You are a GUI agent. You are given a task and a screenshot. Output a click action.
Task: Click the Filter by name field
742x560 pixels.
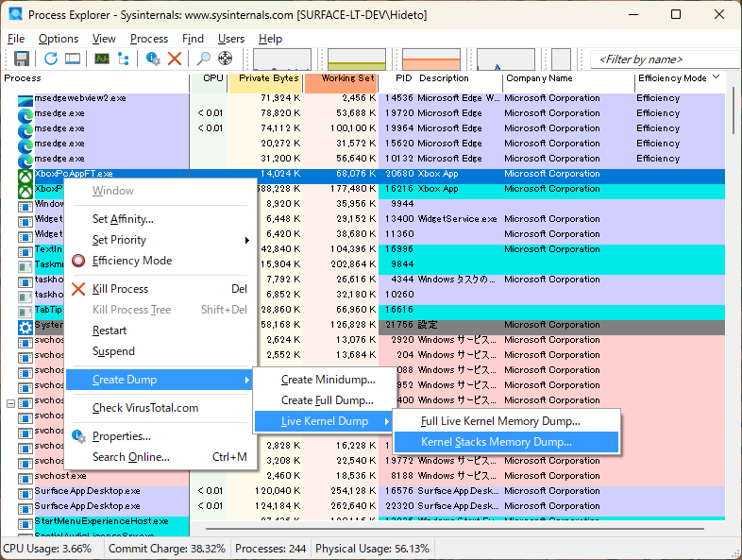point(666,59)
